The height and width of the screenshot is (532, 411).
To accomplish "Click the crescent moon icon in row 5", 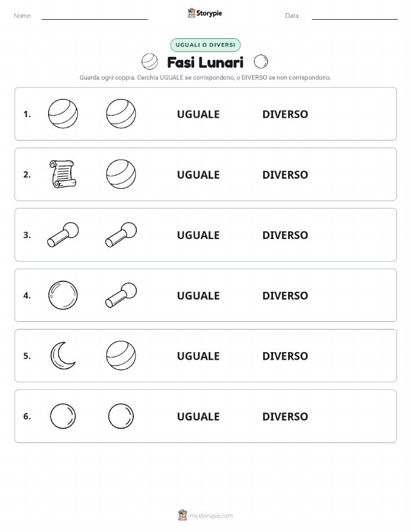I will tap(63, 356).
